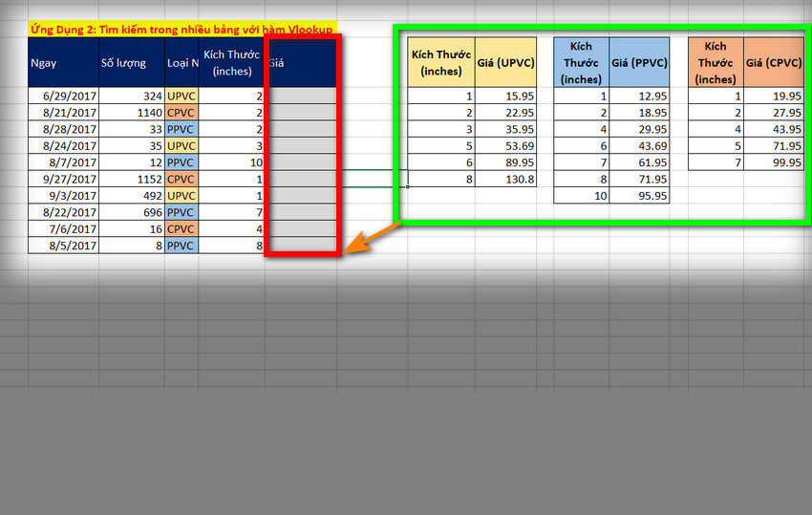
Task: Select the price cell 130.8
Action: coord(505,179)
